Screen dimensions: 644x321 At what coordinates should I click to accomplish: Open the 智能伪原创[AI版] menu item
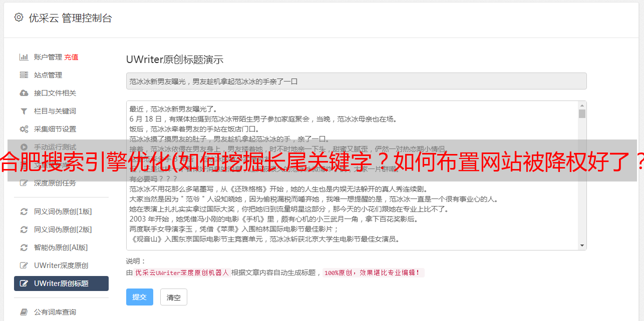(61, 247)
